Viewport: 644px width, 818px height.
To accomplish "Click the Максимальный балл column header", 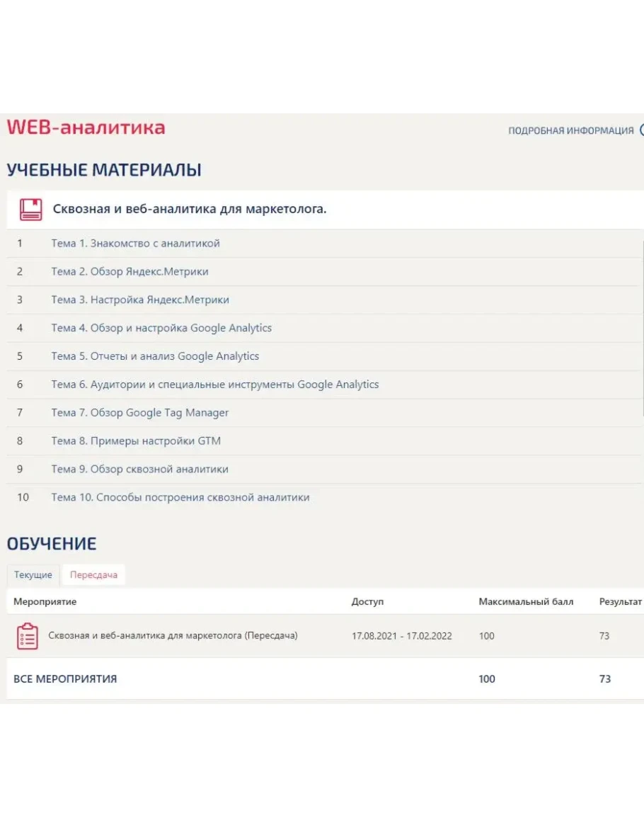I will tap(526, 602).
